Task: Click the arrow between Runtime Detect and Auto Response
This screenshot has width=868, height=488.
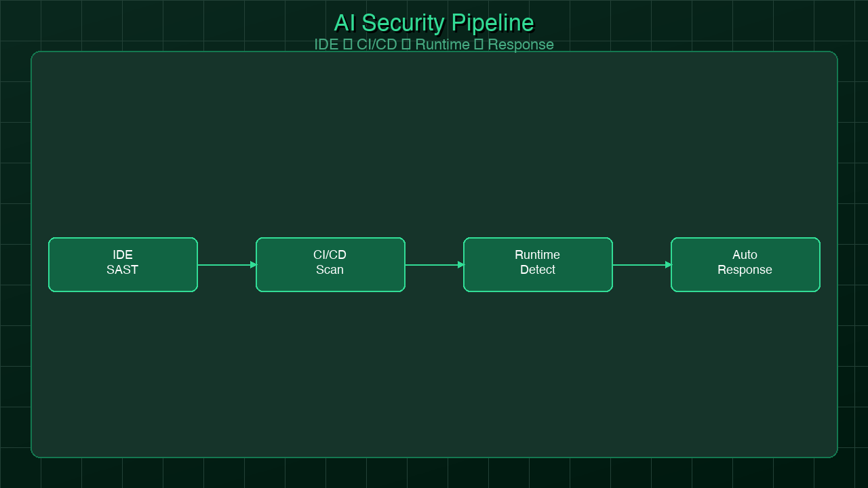Action: (642, 264)
